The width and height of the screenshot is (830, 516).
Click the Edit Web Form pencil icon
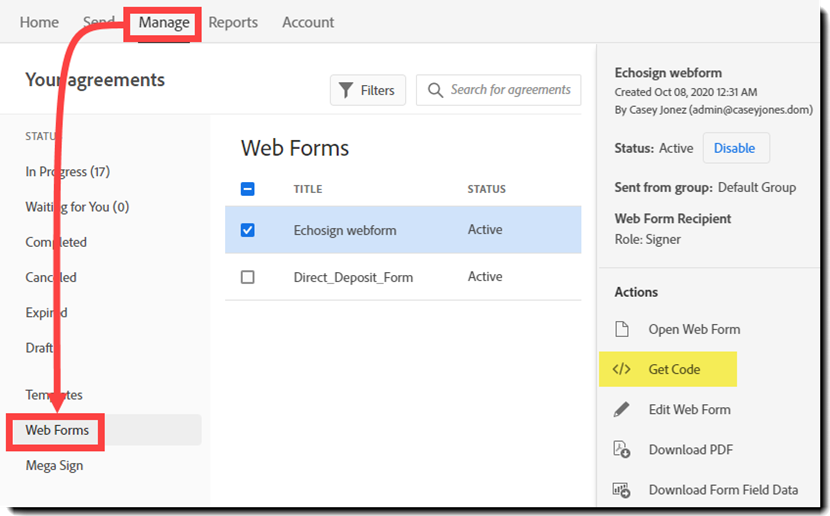[621, 409]
